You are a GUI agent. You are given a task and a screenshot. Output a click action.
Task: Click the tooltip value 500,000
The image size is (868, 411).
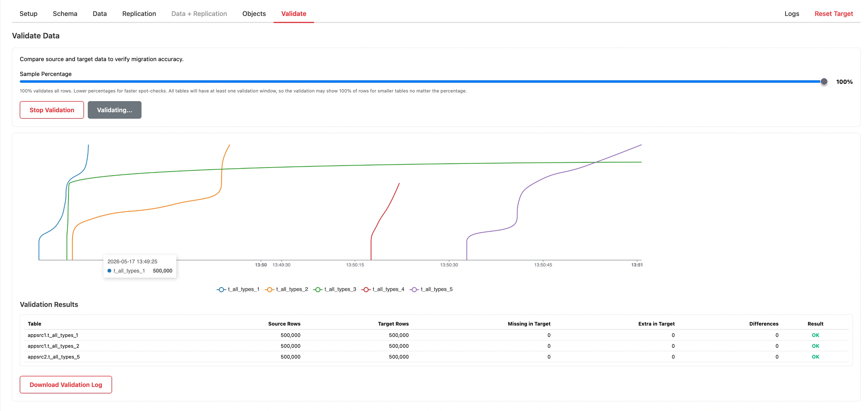pyautogui.click(x=162, y=271)
